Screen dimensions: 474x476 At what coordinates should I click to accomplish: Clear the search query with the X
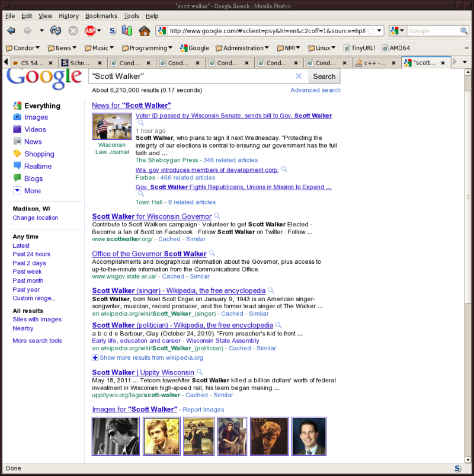tap(299, 76)
